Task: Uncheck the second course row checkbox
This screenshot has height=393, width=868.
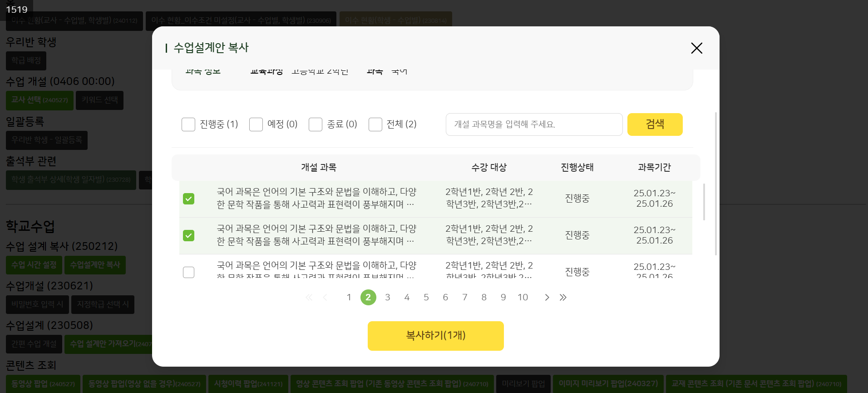Action: [188, 235]
